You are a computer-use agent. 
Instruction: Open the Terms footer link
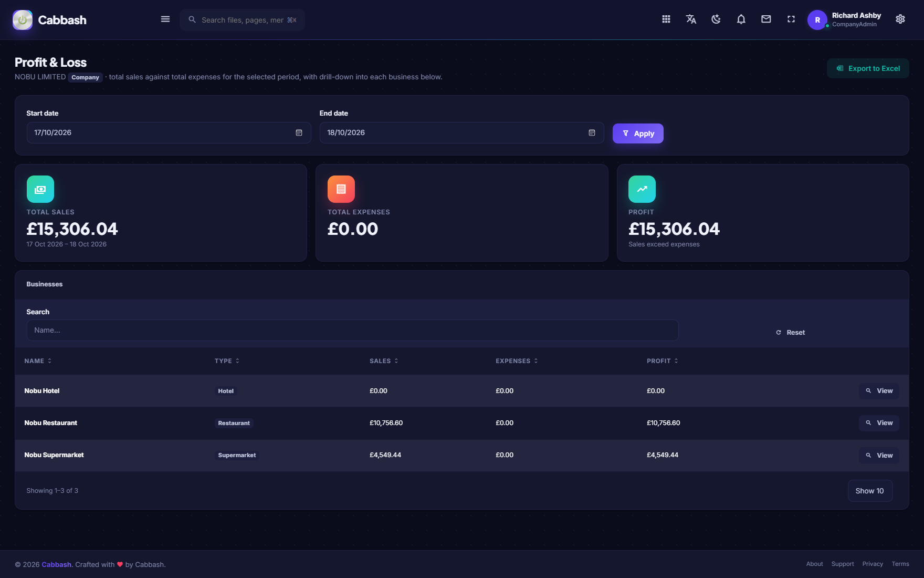click(900, 564)
